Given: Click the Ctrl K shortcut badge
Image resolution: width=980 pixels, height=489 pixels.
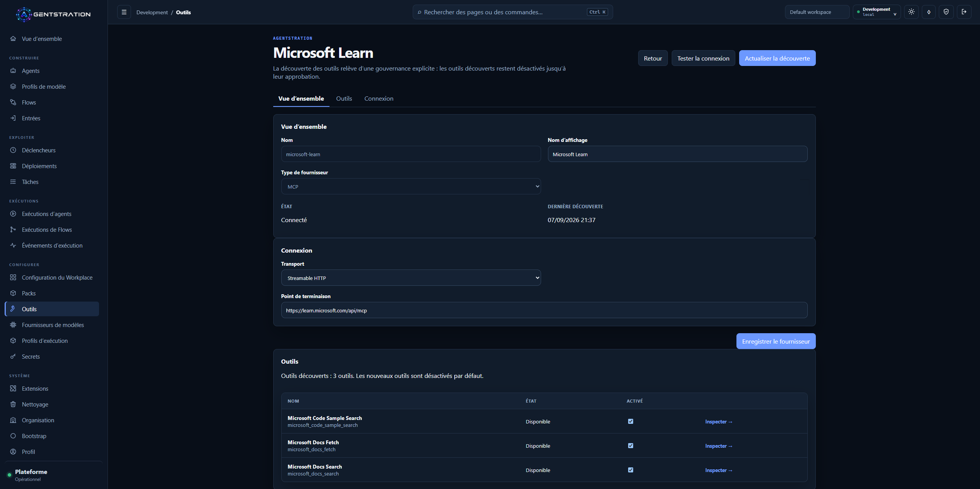Looking at the screenshot, I should (x=597, y=12).
